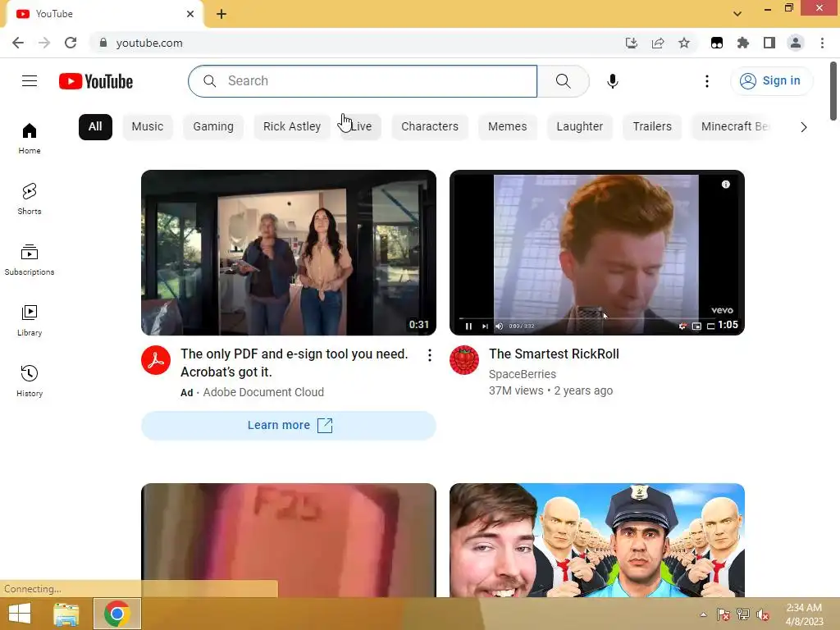Start voice search with microphone
This screenshot has width=840, height=630.
point(612,81)
